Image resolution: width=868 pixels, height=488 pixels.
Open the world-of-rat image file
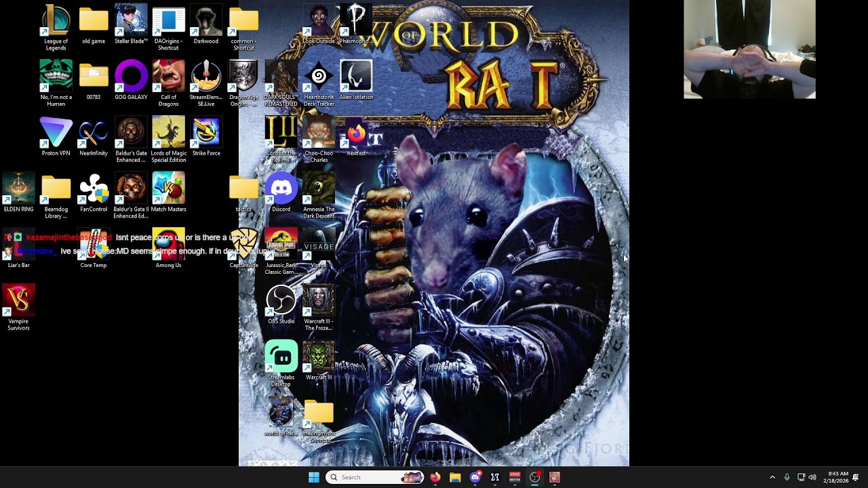click(281, 417)
